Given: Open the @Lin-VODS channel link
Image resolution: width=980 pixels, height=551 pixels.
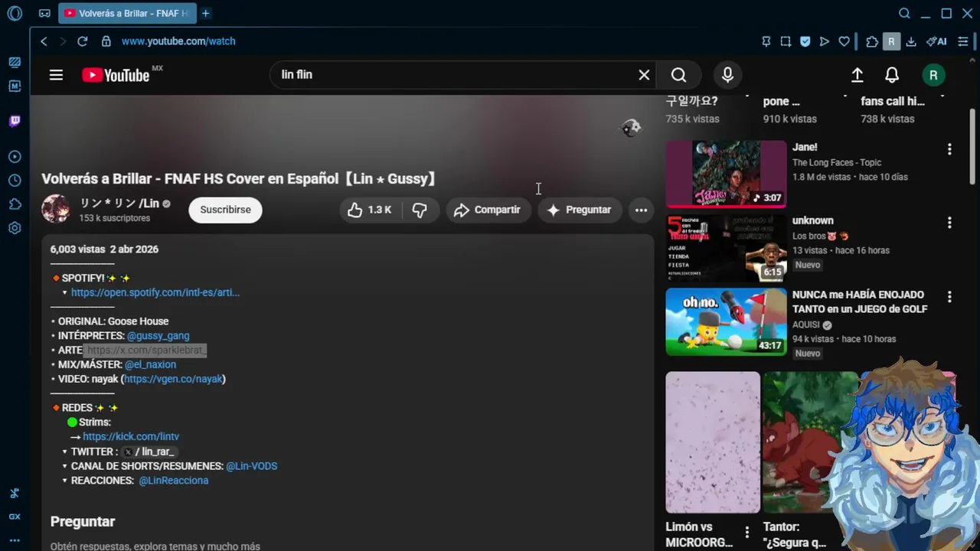Looking at the screenshot, I should (x=252, y=466).
